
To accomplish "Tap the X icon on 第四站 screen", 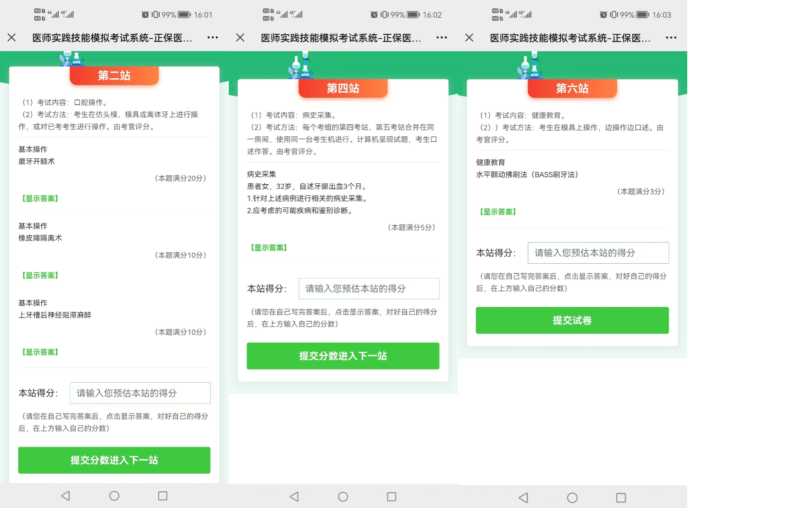I will pyautogui.click(x=240, y=38).
